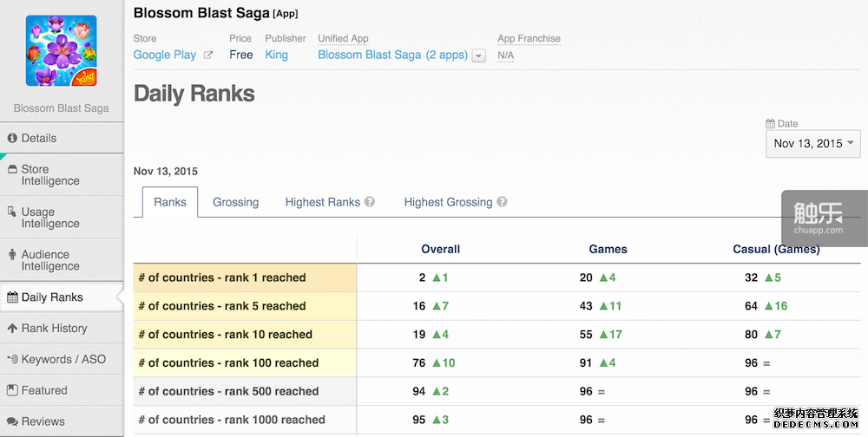Click the Reviews speech bubbles icon
This screenshot has height=437, width=868.
[x=12, y=421]
